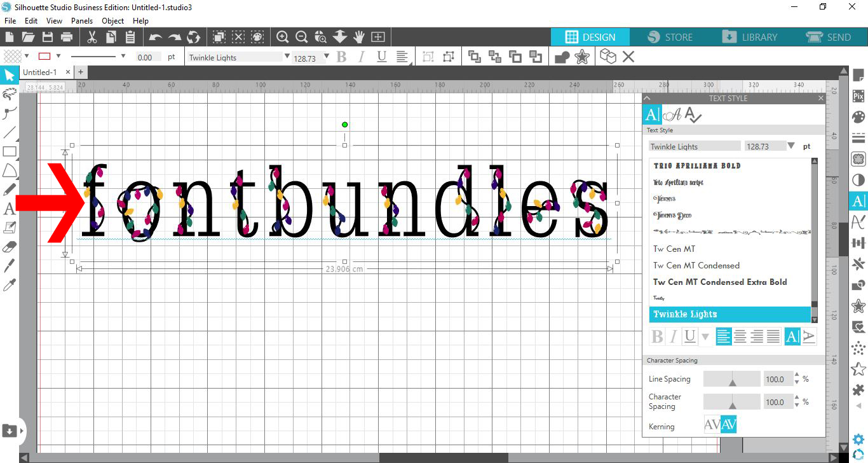Screen dimensions: 868x463
Task: Select the Line drawing tool
Action: pyautogui.click(x=10, y=133)
